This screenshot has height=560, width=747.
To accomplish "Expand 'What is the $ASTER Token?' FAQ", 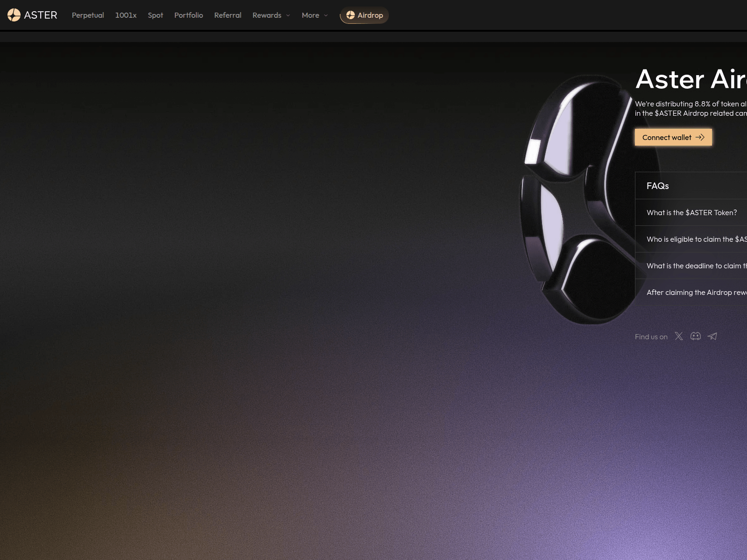I will 692,212.
